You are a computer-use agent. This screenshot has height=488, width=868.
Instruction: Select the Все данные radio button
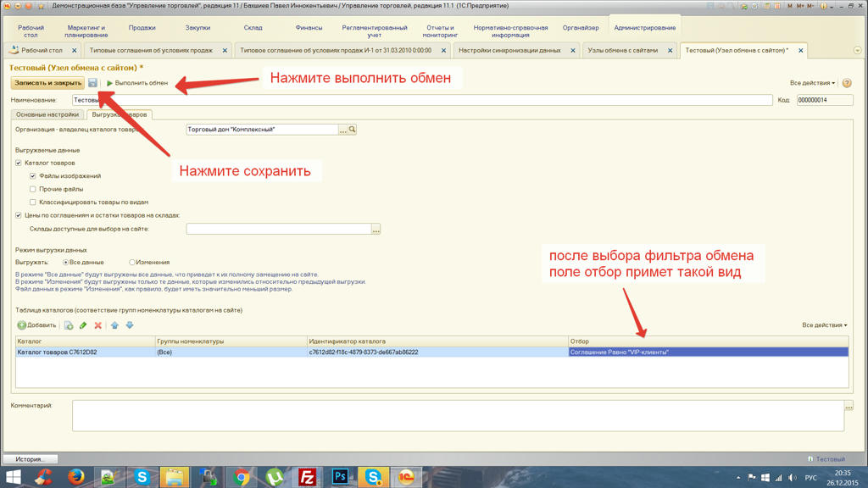coord(65,263)
